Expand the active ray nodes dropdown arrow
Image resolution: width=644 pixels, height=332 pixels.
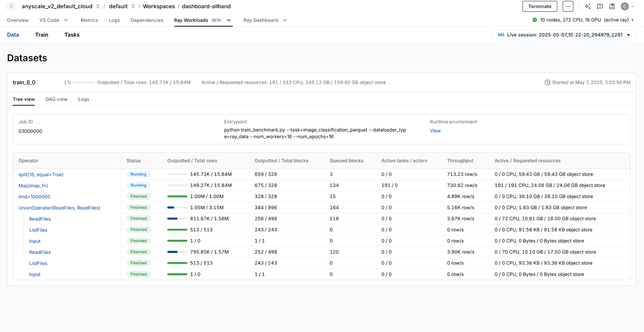tap(632, 20)
